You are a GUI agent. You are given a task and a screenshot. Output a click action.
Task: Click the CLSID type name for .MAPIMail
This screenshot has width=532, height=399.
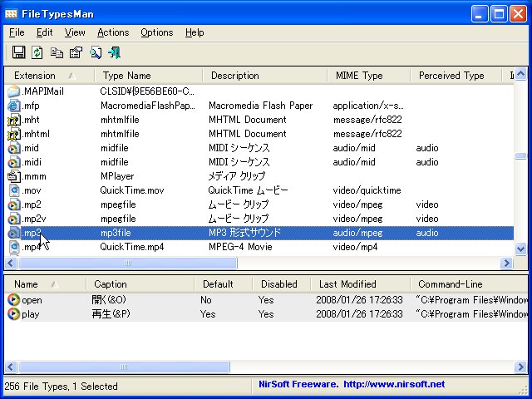[147, 91]
